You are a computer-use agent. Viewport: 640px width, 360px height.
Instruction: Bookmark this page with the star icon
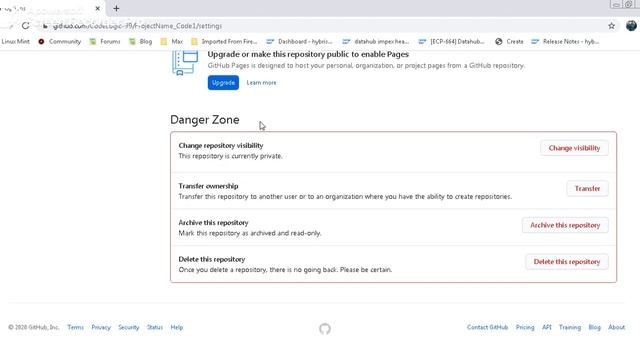[611, 26]
